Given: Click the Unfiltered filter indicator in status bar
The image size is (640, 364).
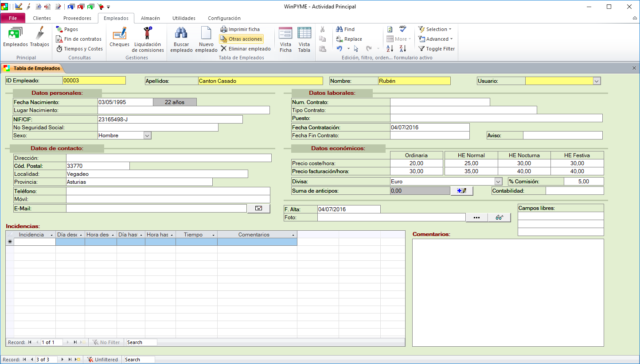Looking at the screenshot, I should tap(103, 360).
